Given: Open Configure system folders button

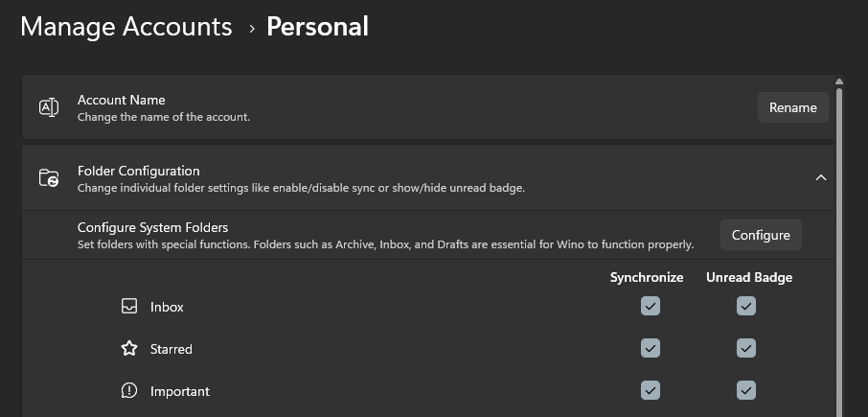Looking at the screenshot, I should coord(761,235).
